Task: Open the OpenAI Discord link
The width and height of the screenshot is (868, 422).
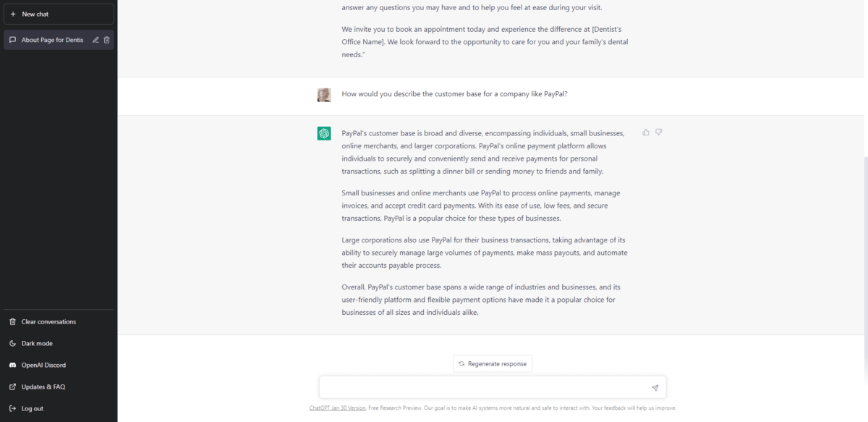Action: tap(43, 365)
